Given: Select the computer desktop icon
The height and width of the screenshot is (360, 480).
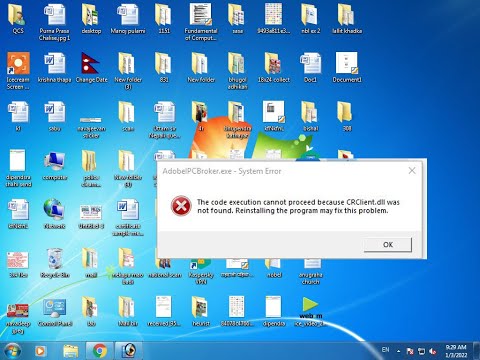Looking at the screenshot, I should coord(55,165).
